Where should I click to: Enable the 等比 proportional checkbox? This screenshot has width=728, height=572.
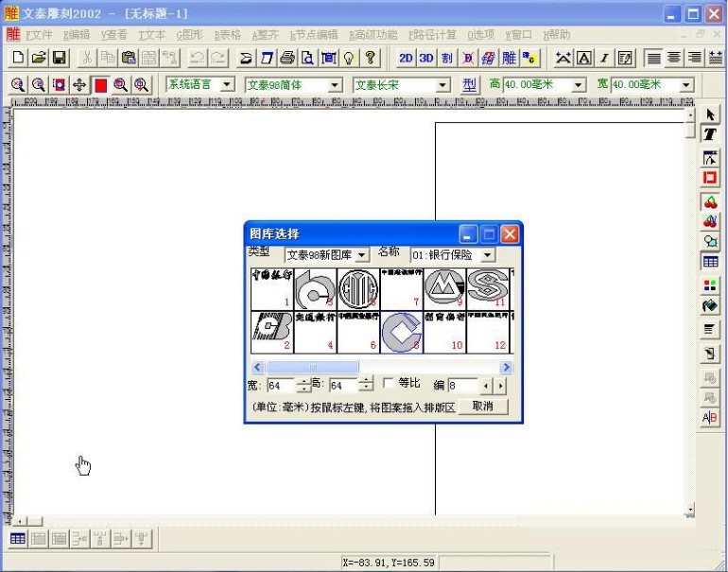(x=388, y=383)
